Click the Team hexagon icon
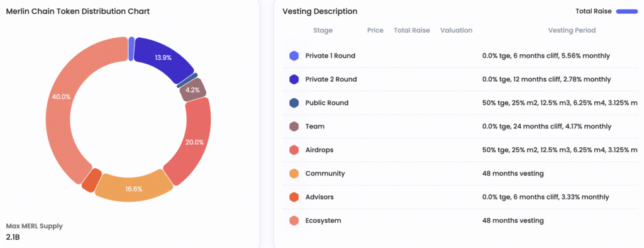Screen dimensions: 644x248 tap(294, 127)
